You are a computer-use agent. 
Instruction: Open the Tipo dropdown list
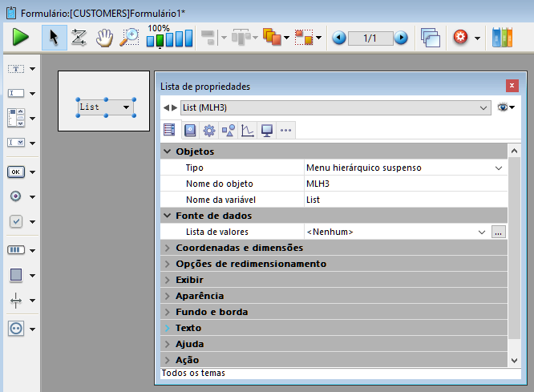coord(499,168)
